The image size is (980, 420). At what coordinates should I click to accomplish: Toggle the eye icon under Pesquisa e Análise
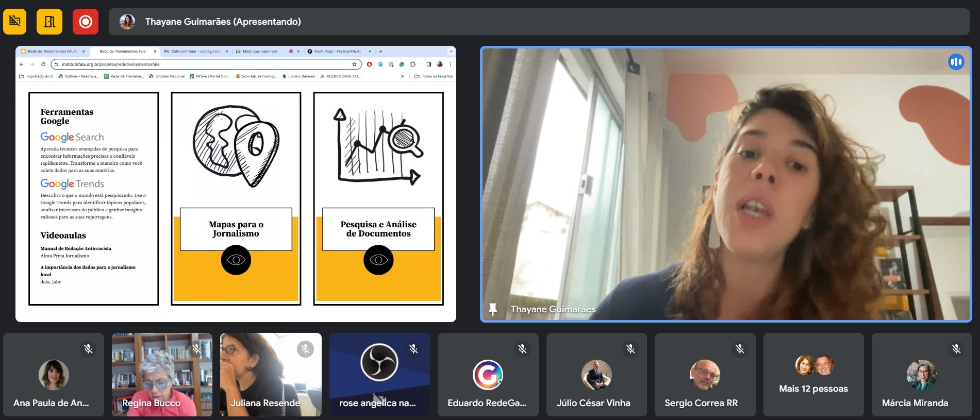tap(378, 260)
